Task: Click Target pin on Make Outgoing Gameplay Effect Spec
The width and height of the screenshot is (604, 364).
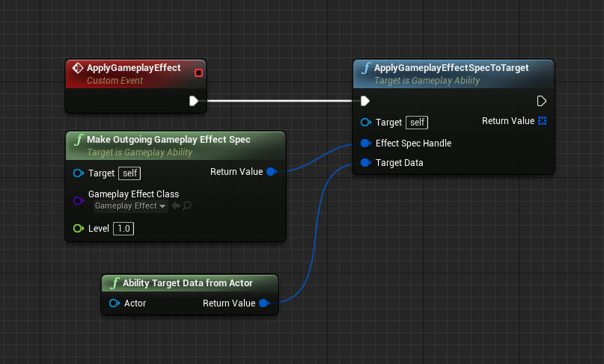Action: (78, 173)
